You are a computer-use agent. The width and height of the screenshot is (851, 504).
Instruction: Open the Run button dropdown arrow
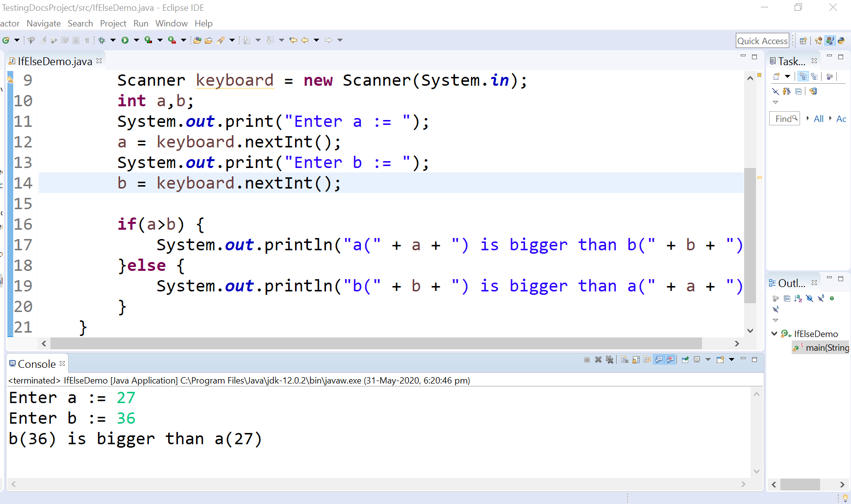[136, 40]
